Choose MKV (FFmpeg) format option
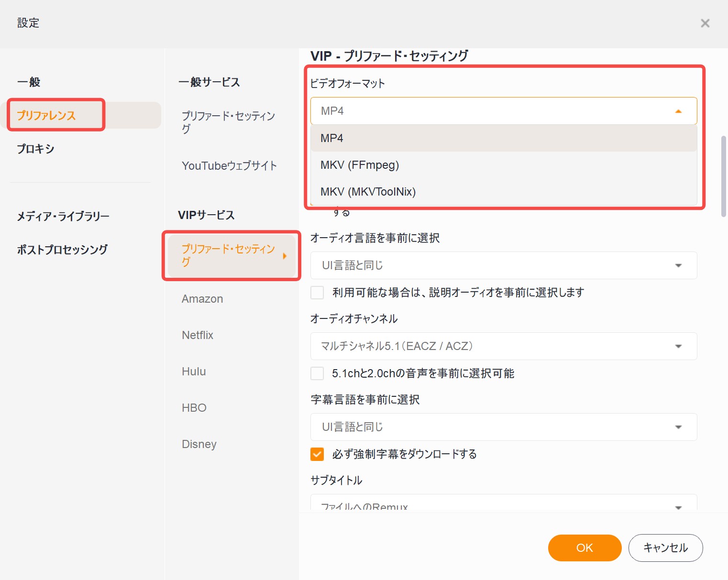The image size is (728, 580). click(x=504, y=165)
